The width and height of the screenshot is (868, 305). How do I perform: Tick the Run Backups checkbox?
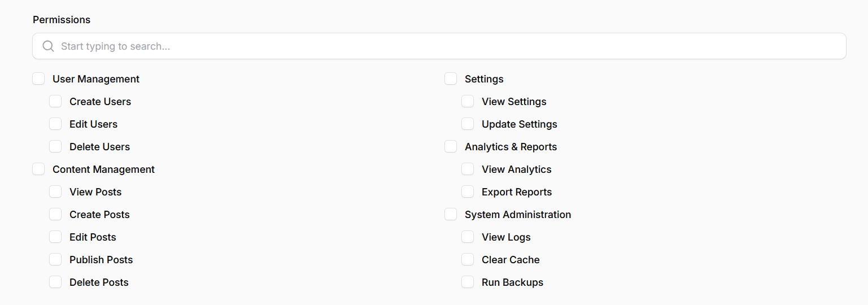coord(468,282)
